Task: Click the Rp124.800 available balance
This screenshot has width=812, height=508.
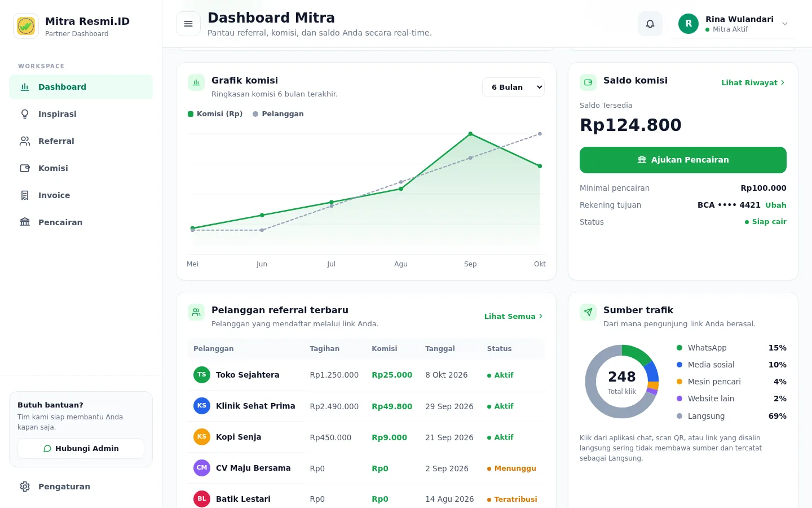Action: pos(630,125)
